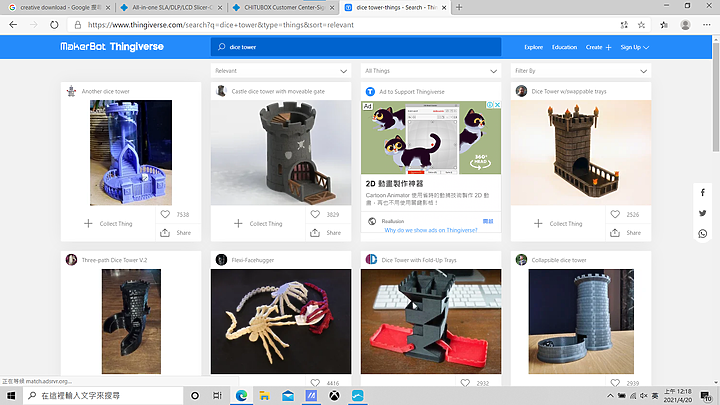Open Mail app from taskbar
The width and height of the screenshot is (720, 405).
tap(288, 395)
